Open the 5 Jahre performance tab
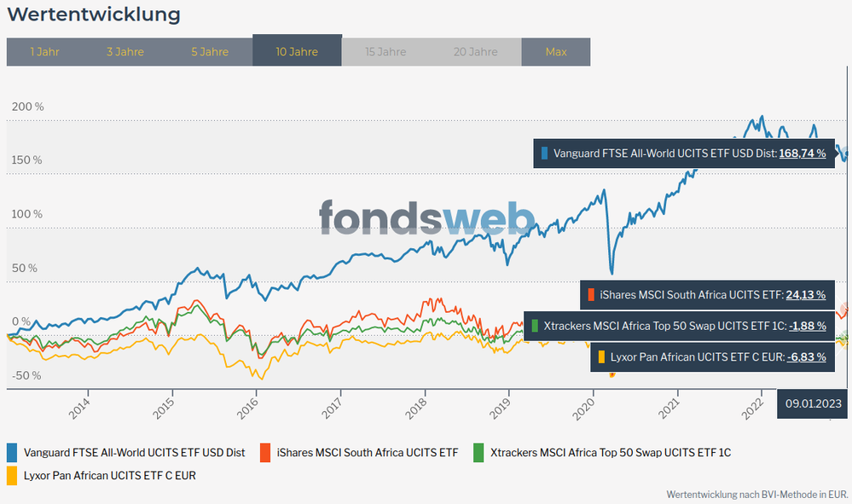This screenshot has height=504, width=852. coord(210,52)
